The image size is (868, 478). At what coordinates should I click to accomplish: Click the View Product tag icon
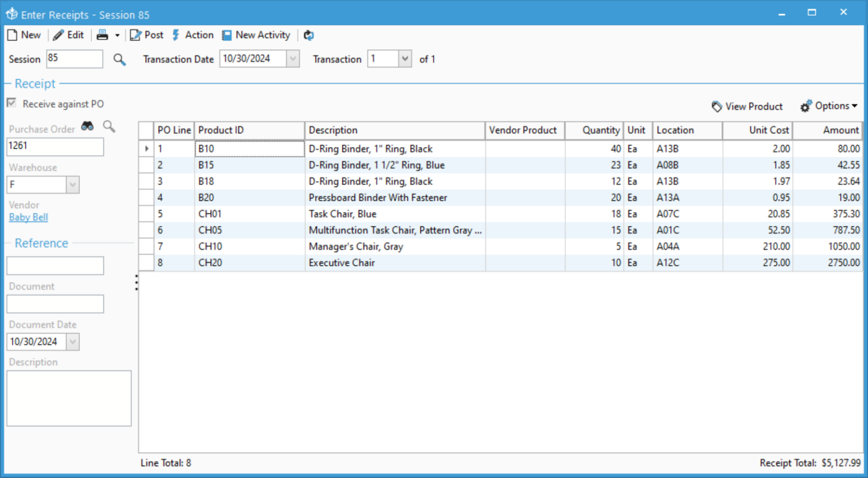point(715,106)
